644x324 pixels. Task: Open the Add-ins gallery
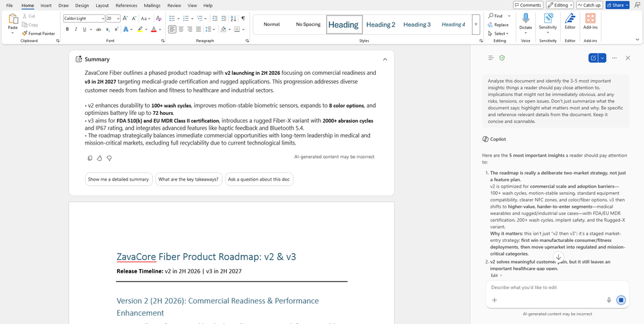click(x=590, y=21)
